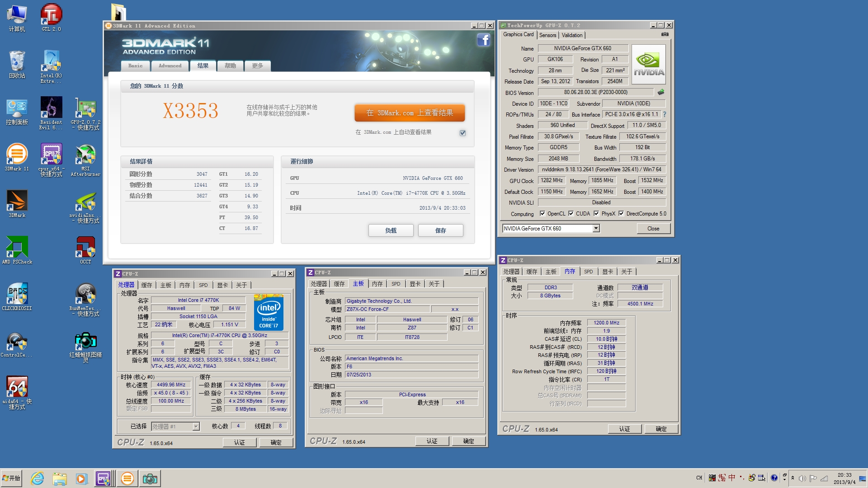
Task: Click the Close button in GPU-Z
Action: 653,229
